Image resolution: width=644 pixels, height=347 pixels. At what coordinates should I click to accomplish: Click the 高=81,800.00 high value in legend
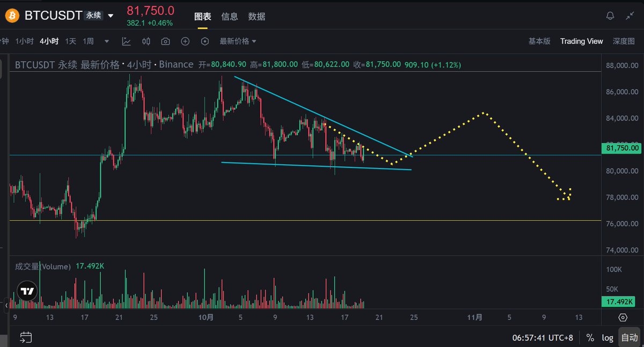[x=274, y=64]
